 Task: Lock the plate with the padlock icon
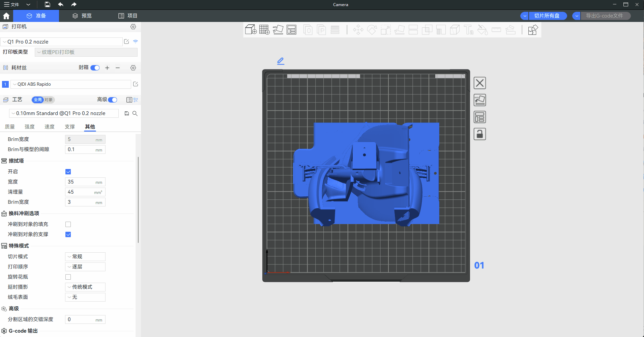[x=479, y=134]
